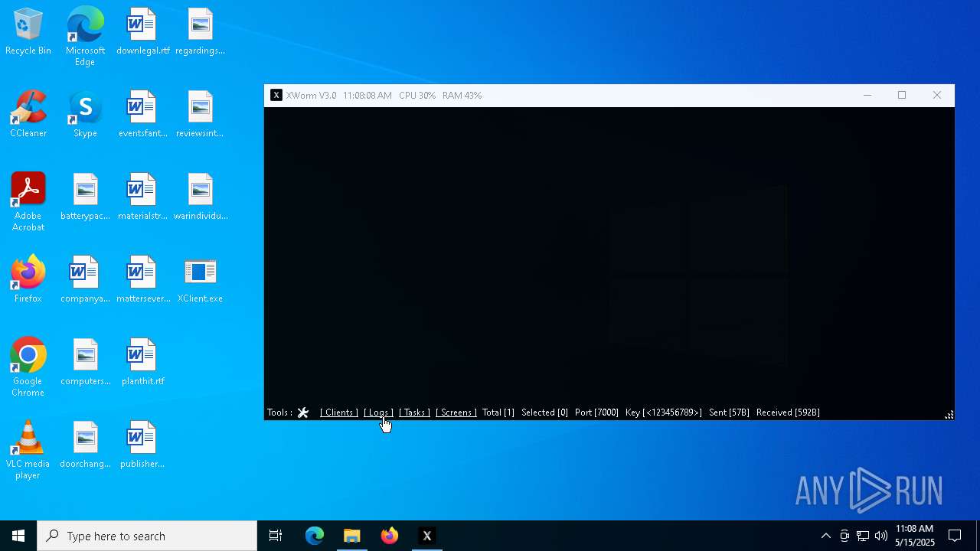Click the volume speaker tray icon
Viewport: 980px width, 551px height.
point(881,536)
